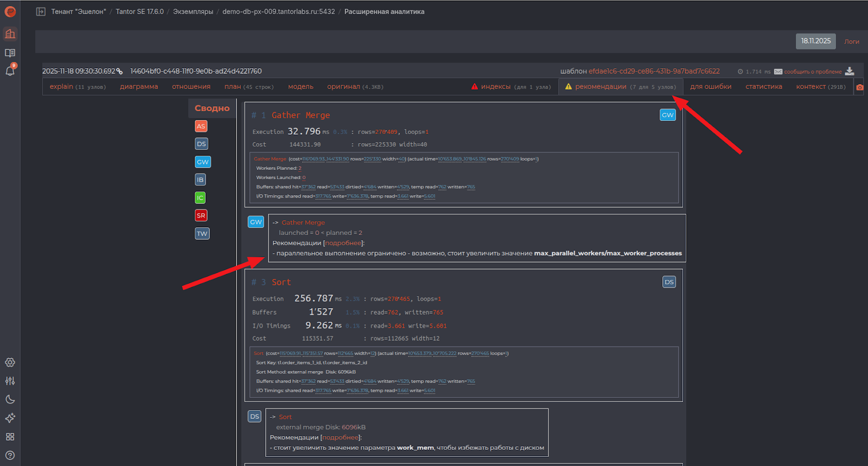Screen dimensions: 868x466
Task: Open подробнее link in Gather Merge recommendation
Action: tap(343, 243)
